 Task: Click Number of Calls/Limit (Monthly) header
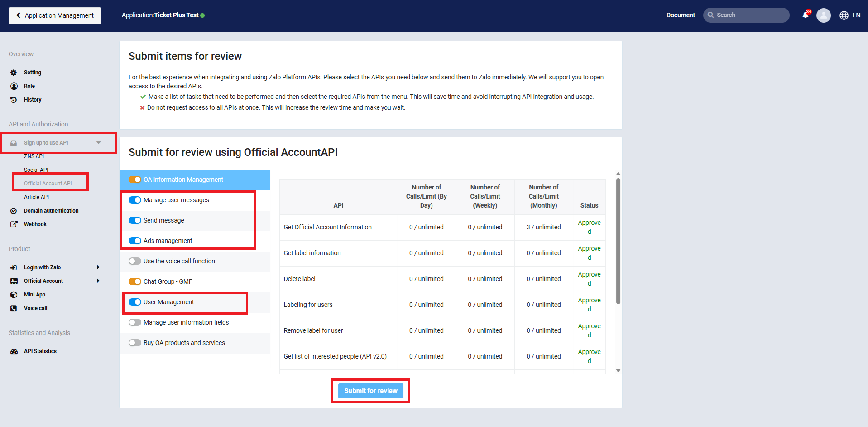click(543, 196)
